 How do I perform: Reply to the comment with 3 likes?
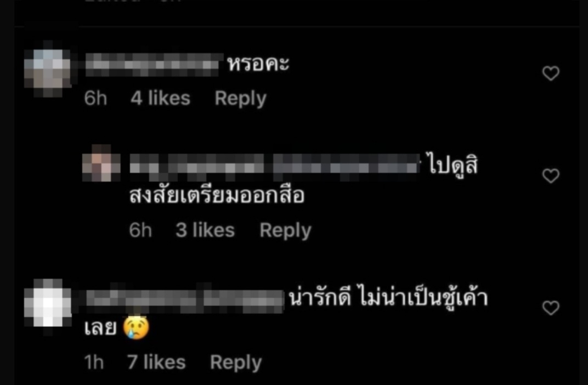[x=285, y=230]
